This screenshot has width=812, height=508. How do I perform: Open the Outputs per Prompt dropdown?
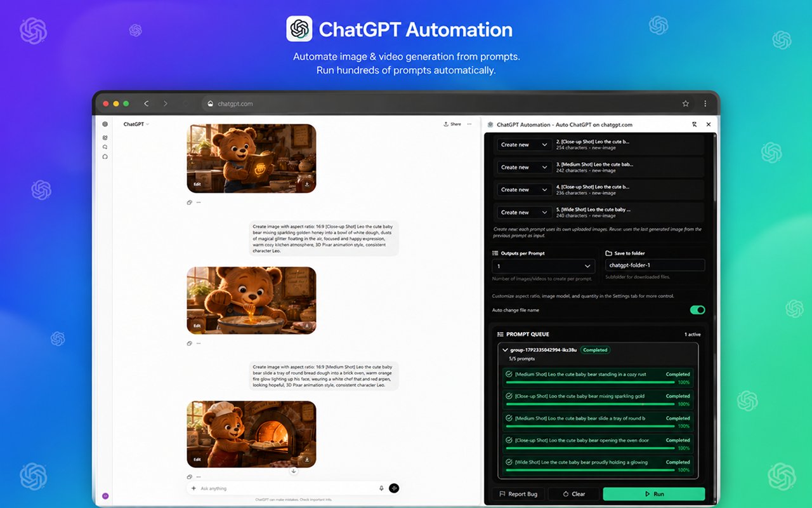[x=544, y=266]
